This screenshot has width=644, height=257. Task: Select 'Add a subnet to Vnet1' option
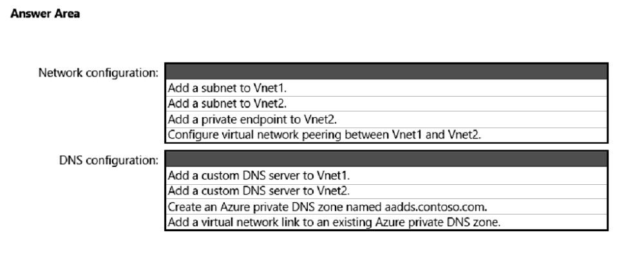click(386, 88)
